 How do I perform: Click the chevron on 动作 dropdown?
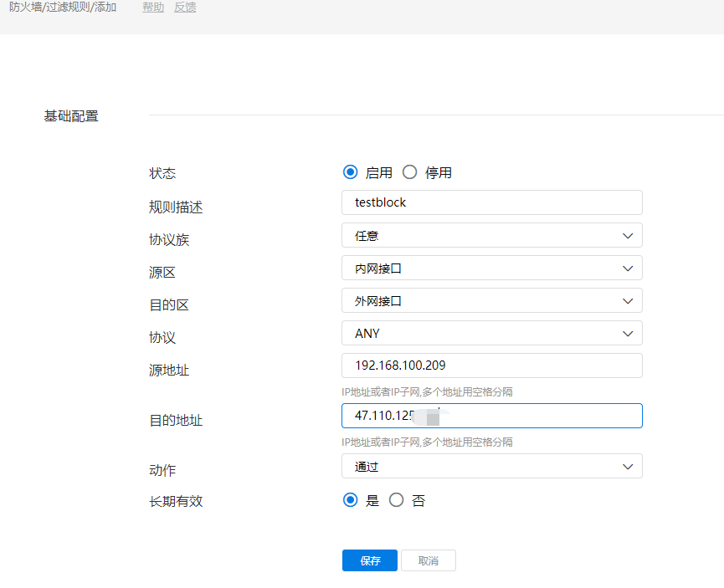[x=628, y=467]
